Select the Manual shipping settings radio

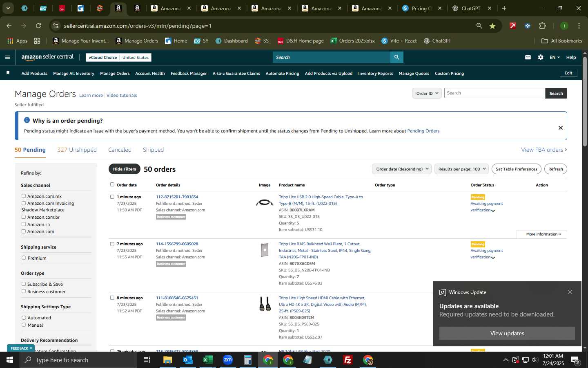tap(24, 325)
